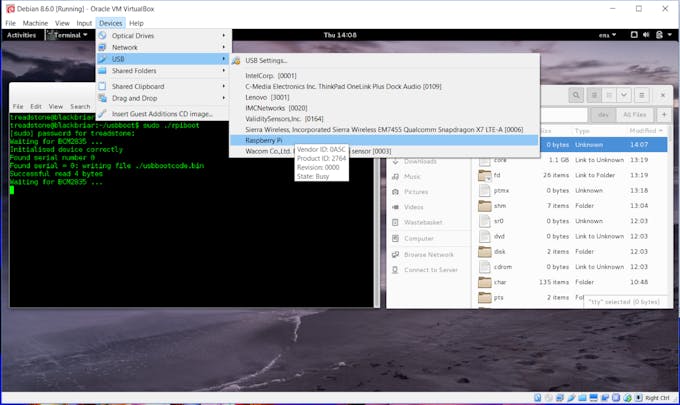The height and width of the screenshot is (405, 680).
Task: Attach the Lenovo [3001] USB device
Action: 384,97
